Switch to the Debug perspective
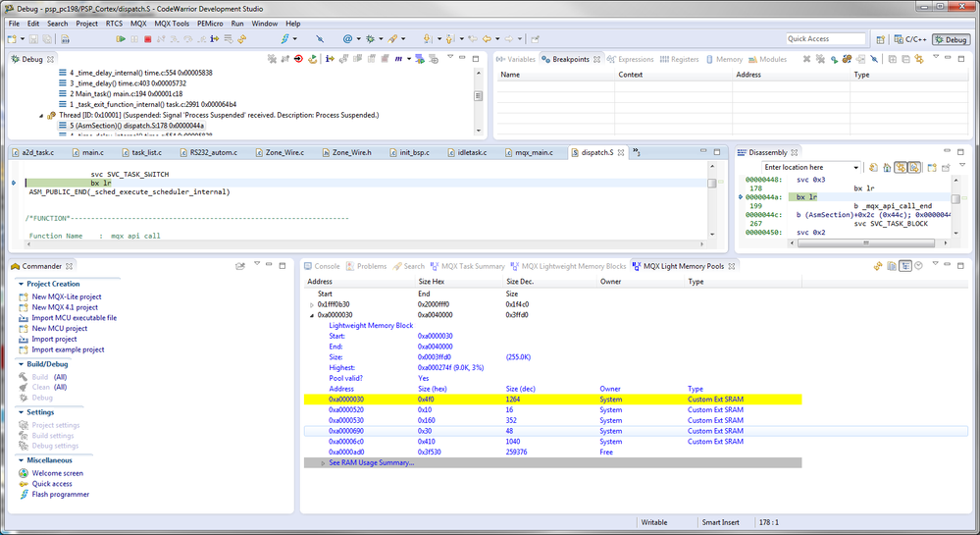 pos(950,39)
